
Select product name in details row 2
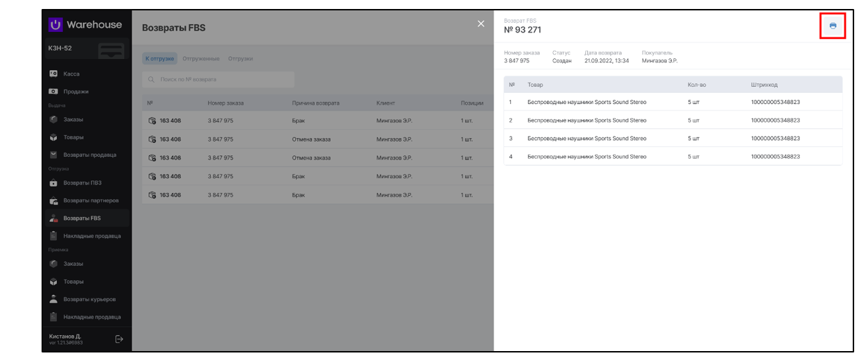click(587, 120)
